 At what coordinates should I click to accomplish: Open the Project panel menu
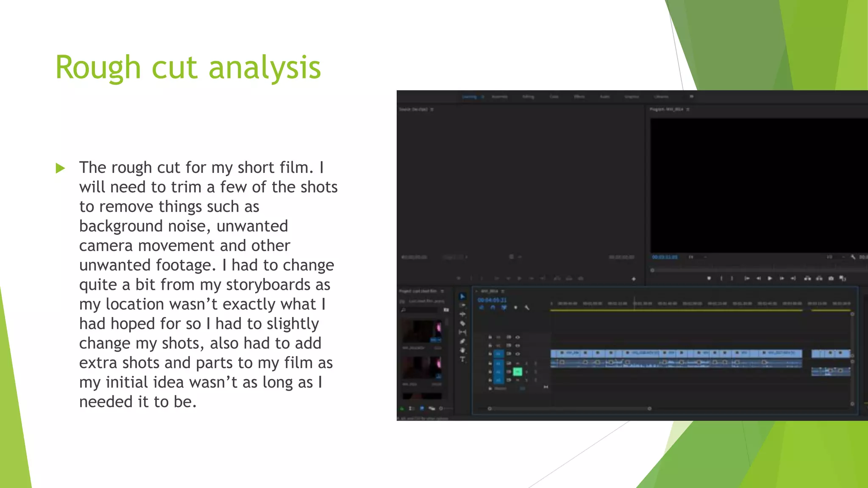pyautogui.click(x=442, y=291)
